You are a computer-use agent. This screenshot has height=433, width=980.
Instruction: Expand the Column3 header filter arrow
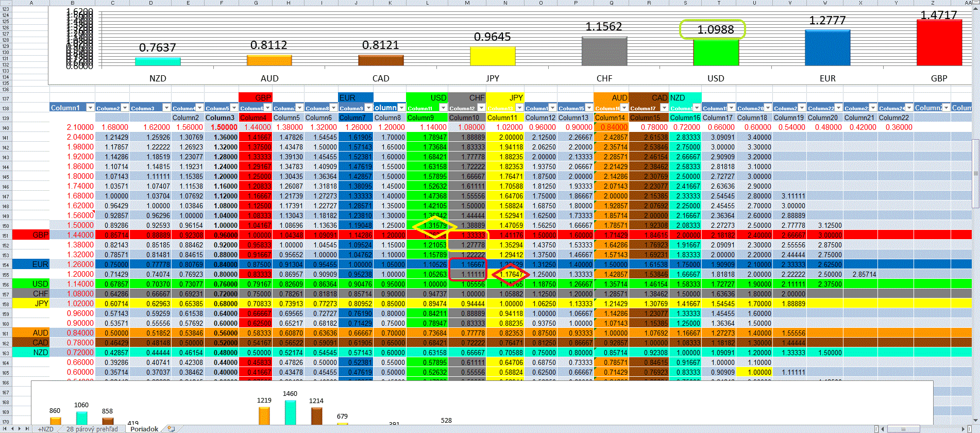coord(166,108)
